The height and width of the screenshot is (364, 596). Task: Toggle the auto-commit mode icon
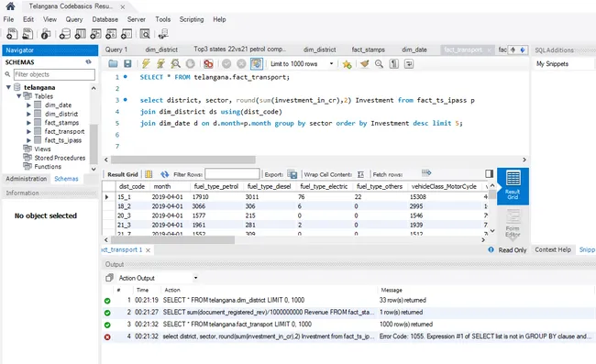(257, 64)
